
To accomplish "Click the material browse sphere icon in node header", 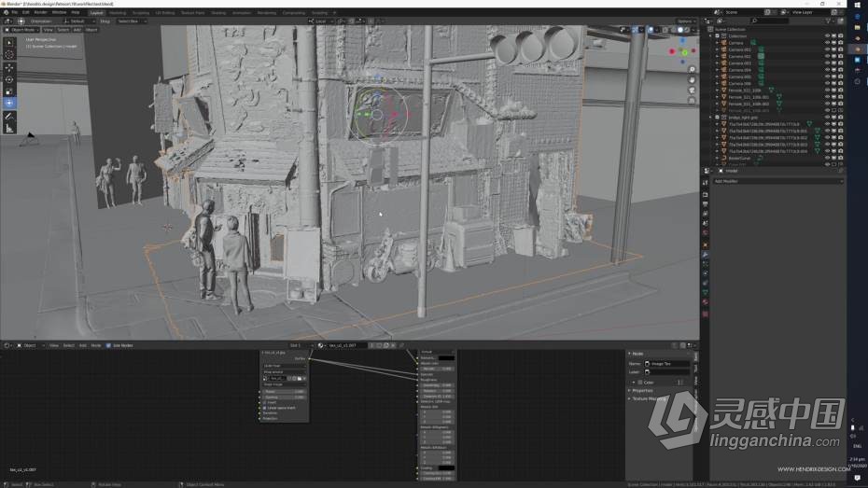I will point(320,345).
